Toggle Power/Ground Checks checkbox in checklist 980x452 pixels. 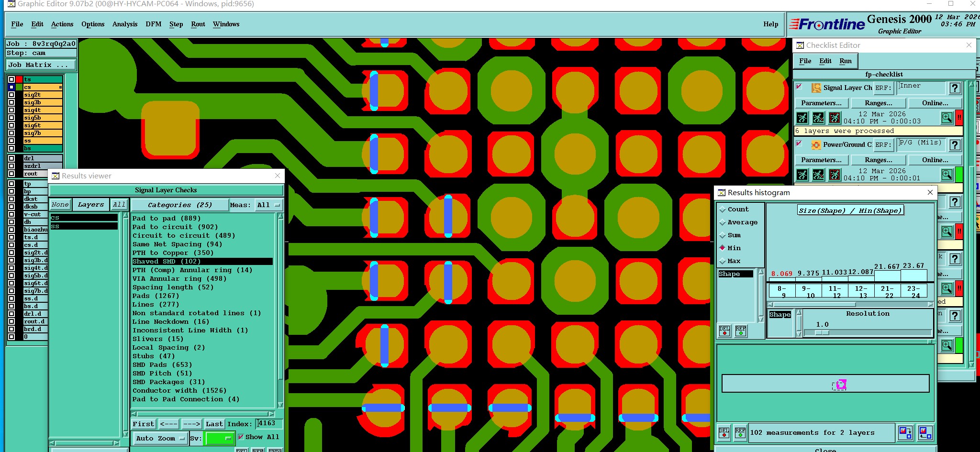[x=799, y=143]
